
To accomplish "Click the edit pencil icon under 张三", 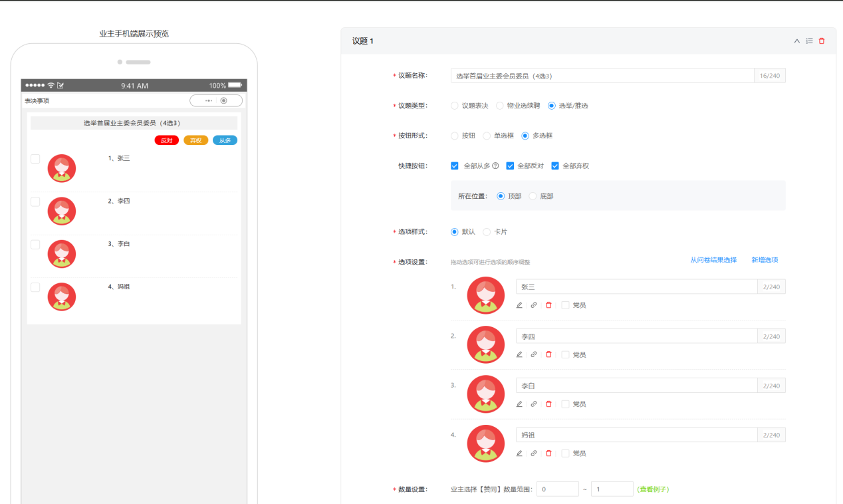I will pyautogui.click(x=519, y=305).
